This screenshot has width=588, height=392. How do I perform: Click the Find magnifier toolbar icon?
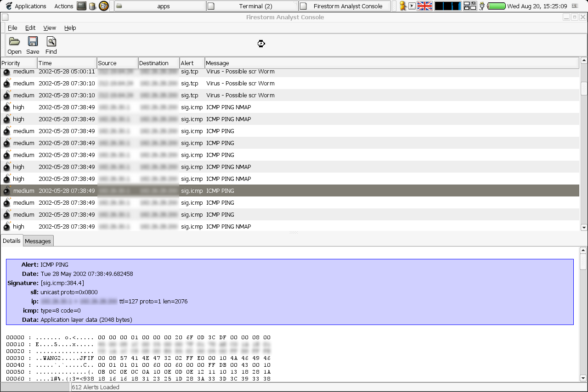coord(51,41)
